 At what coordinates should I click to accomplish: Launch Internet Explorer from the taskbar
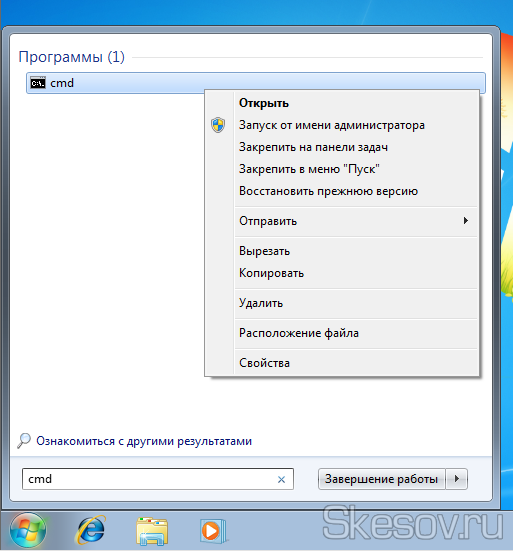point(90,530)
